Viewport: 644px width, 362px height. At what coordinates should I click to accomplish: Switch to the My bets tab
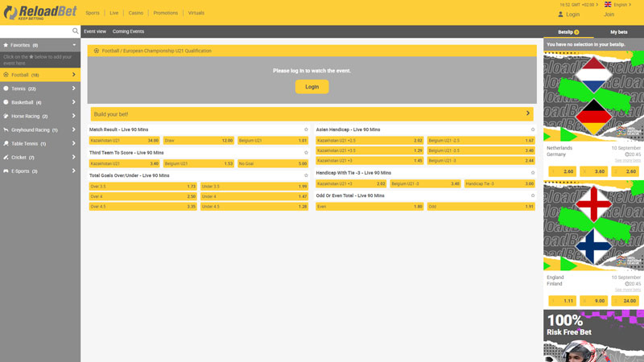point(618,32)
